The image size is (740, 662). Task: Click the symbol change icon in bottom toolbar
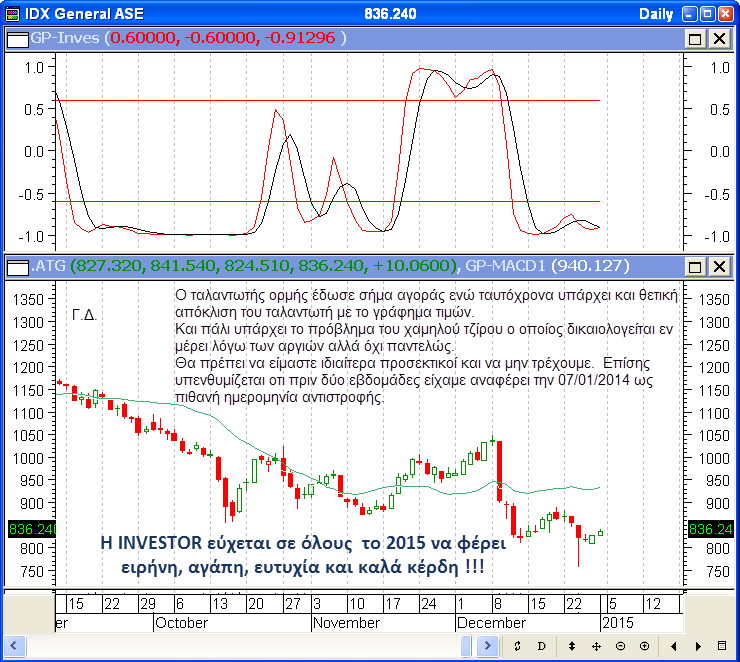click(x=517, y=646)
